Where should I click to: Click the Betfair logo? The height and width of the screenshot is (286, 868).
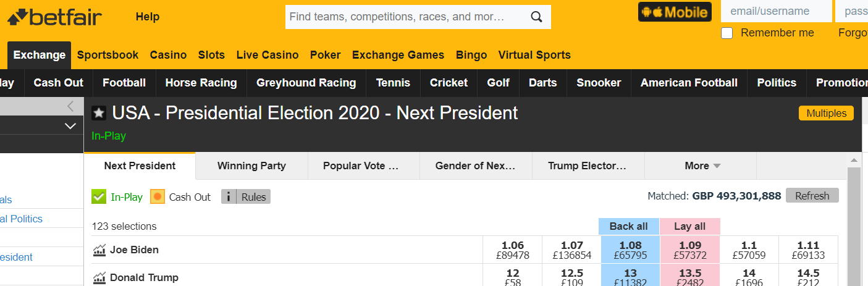click(x=54, y=17)
